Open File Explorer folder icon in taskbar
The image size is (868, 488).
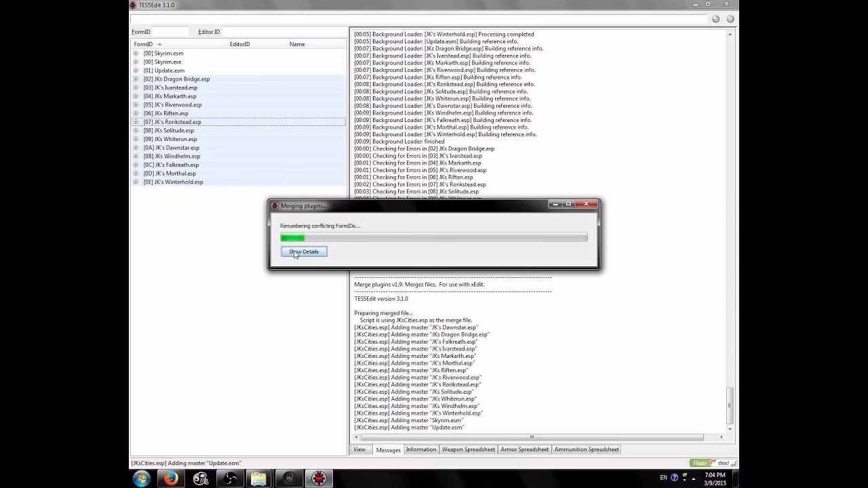click(258, 479)
